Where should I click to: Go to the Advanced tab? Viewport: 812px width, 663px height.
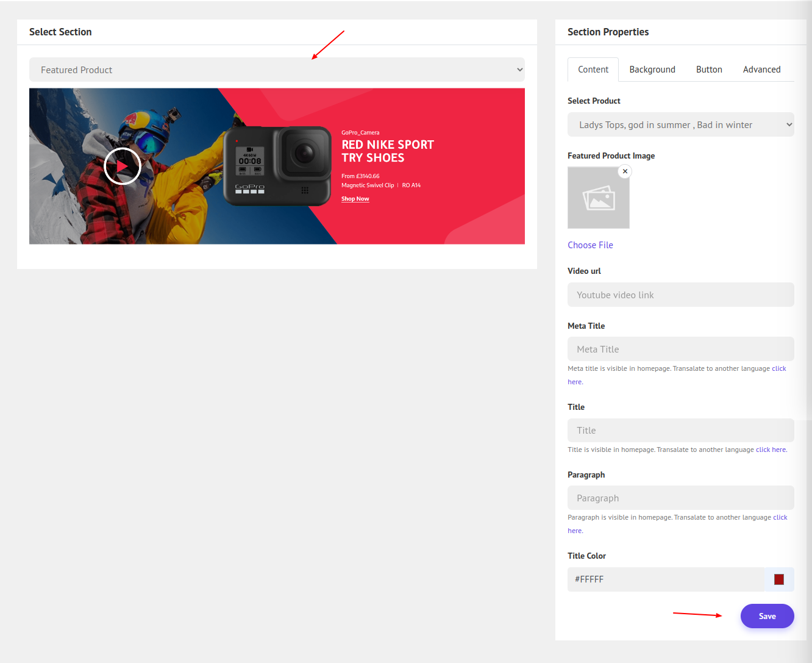[x=761, y=70]
